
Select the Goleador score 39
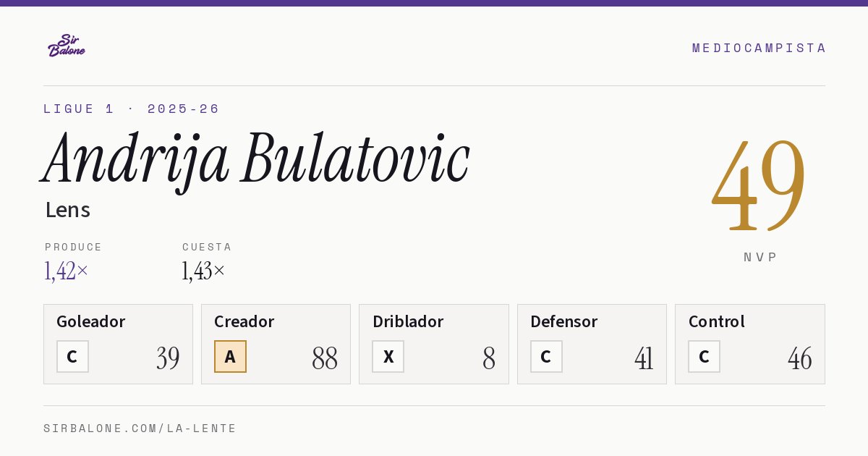tap(168, 358)
